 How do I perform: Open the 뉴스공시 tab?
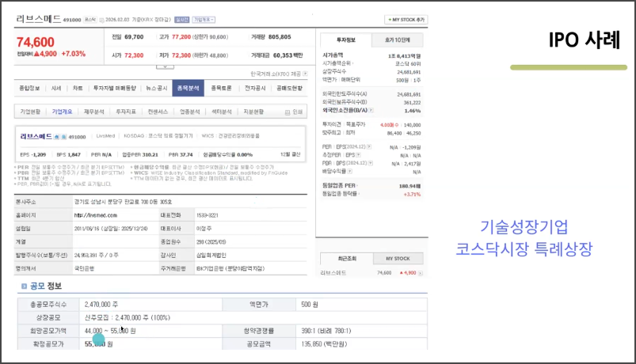[157, 88]
